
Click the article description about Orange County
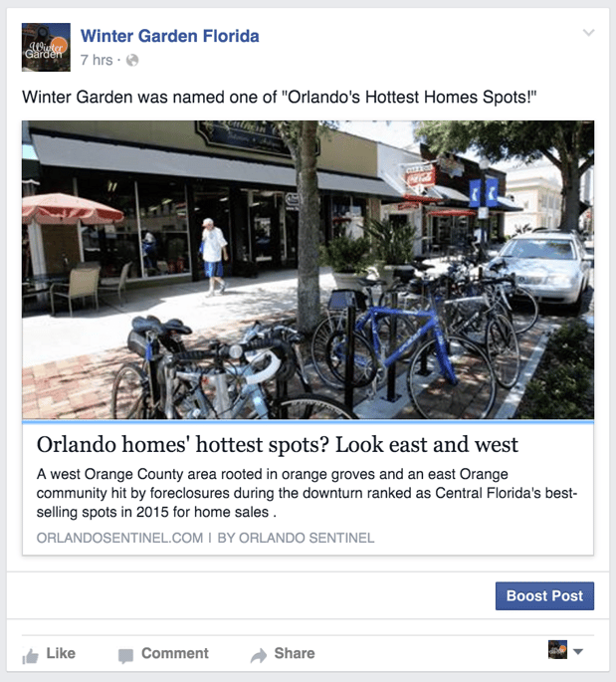pyautogui.click(x=307, y=493)
